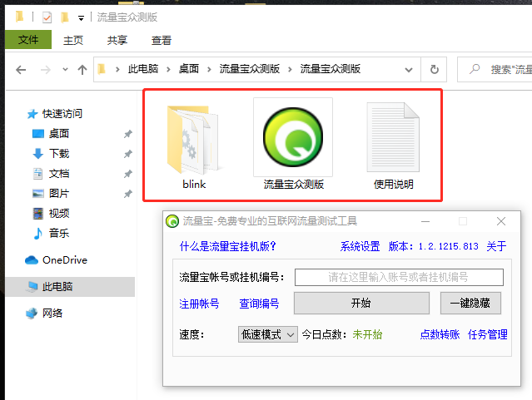Select 此电脑 in the address breadcrumb
Viewport: 532px width, 400px height.
click(143, 69)
